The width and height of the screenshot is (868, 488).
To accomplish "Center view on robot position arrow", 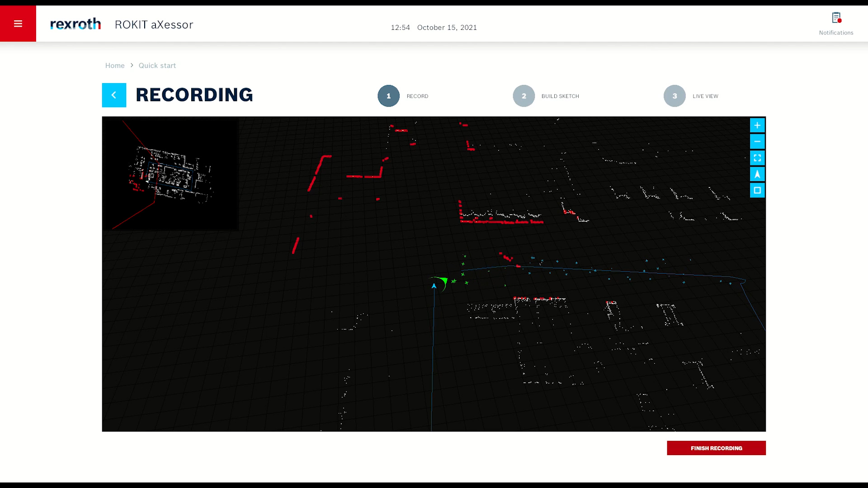I will click(757, 174).
